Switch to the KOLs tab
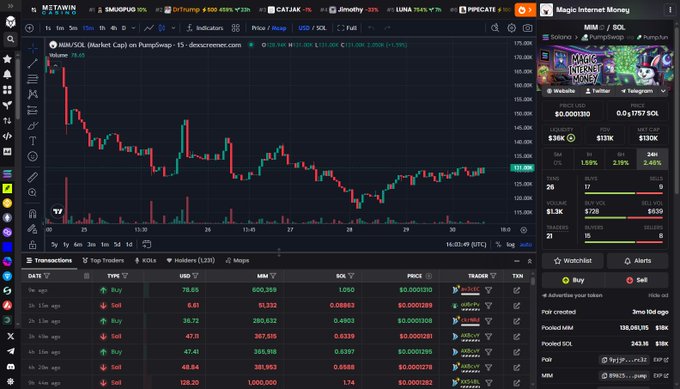680x389 pixels. click(x=145, y=261)
